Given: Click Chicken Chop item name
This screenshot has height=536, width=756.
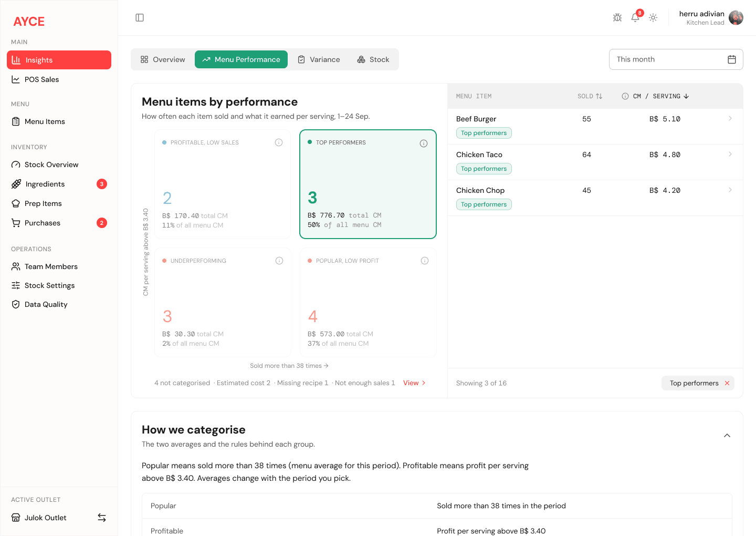Looking at the screenshot, I should click(480, 190).
